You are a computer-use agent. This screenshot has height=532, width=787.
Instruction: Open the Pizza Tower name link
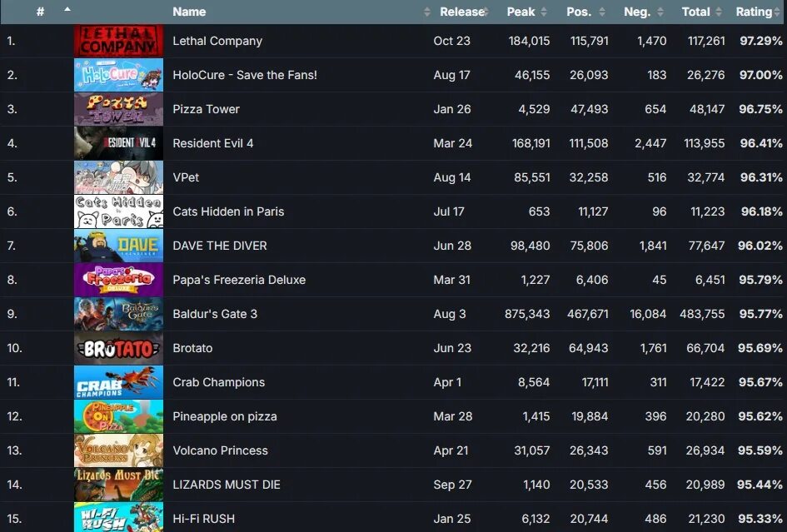click(x=207, y=109)
